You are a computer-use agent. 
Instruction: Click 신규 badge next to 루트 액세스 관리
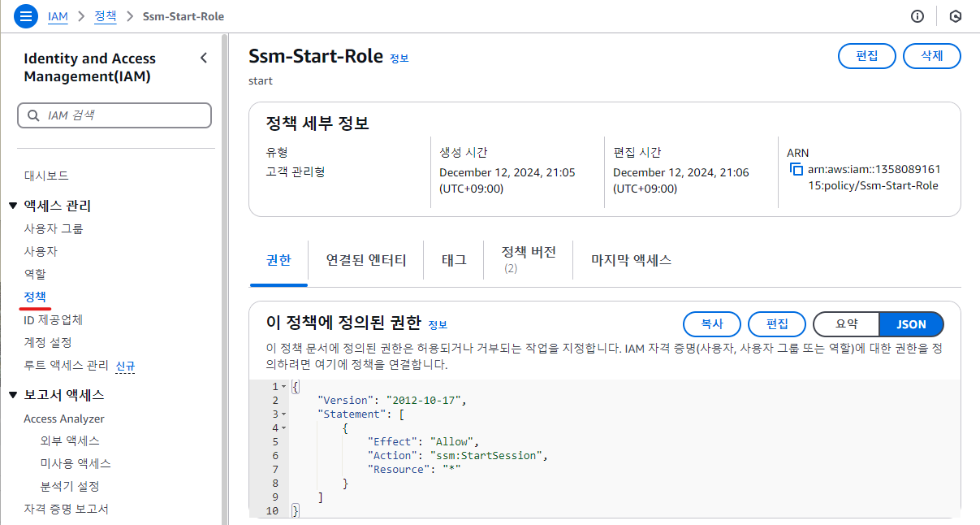pyautogui.click(x=125, y=366)
